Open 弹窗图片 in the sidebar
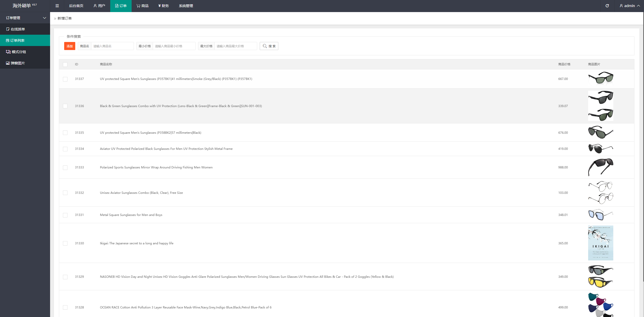 click(18, 63)
